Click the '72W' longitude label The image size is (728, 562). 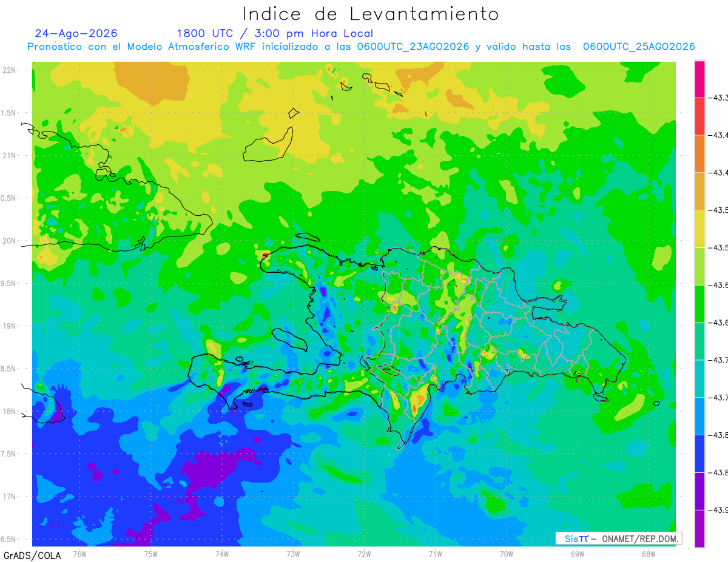pyautogui.click(x=364, y=554)
